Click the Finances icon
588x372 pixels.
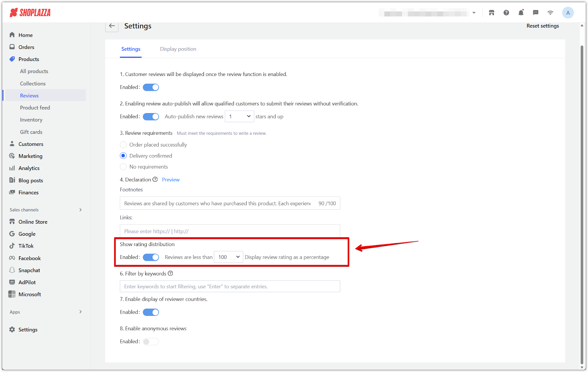coord(12,192)
